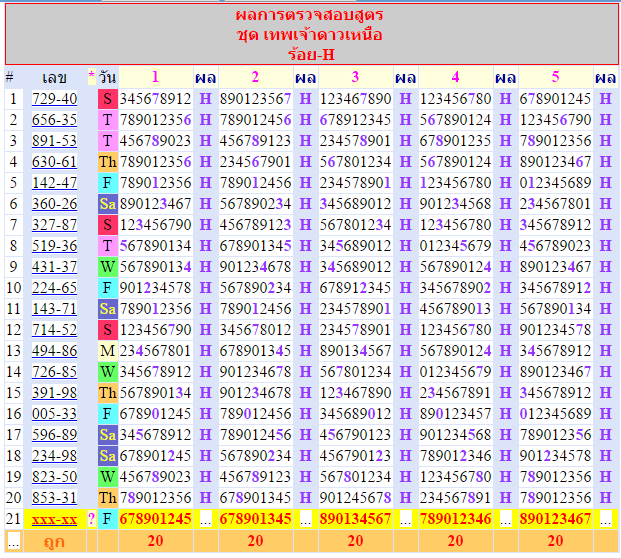Open the 431-37 number link
621x558 pixels.
point(54,267)
